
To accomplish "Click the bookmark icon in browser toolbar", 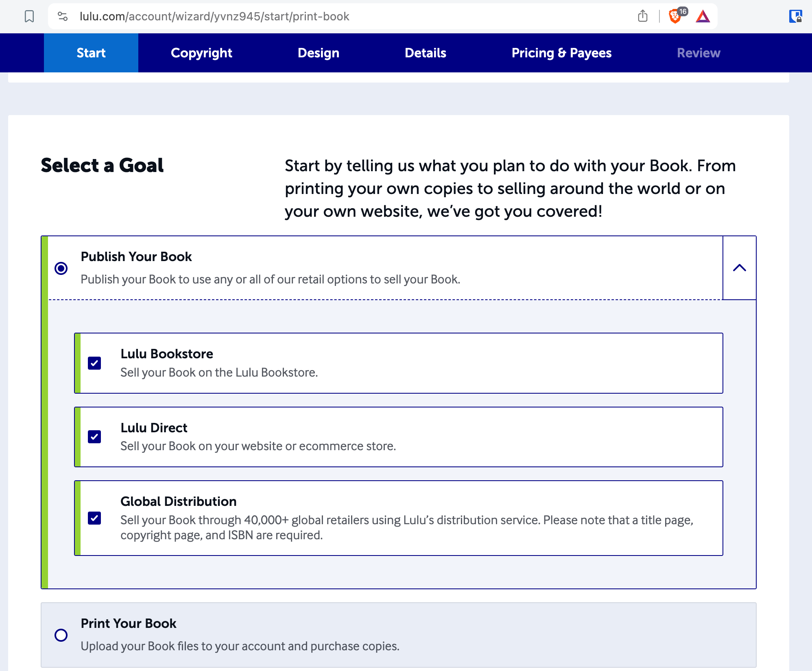I will (x=29, y=16).
